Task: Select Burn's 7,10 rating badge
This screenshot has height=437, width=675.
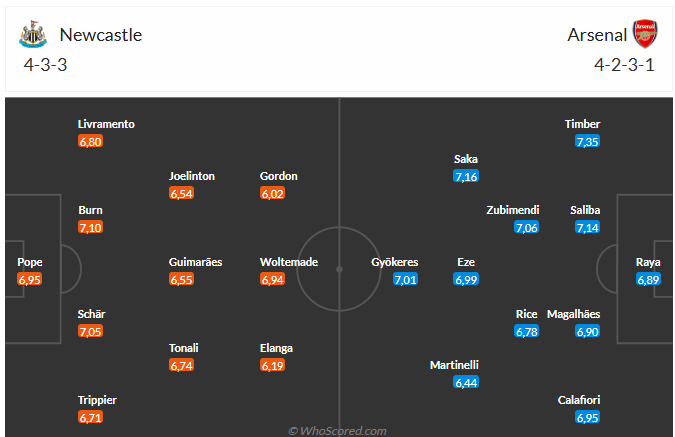Action: (x=90, y=228)
